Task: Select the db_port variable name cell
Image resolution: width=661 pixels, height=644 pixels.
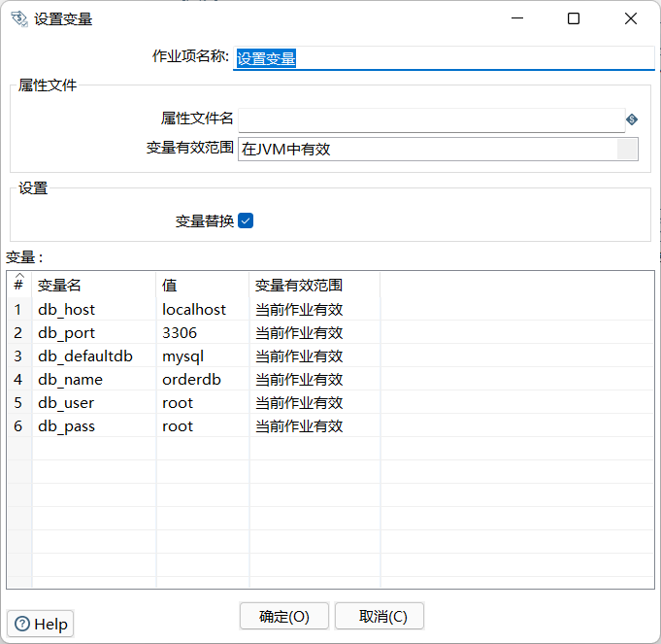Action: tap(93, 332)
